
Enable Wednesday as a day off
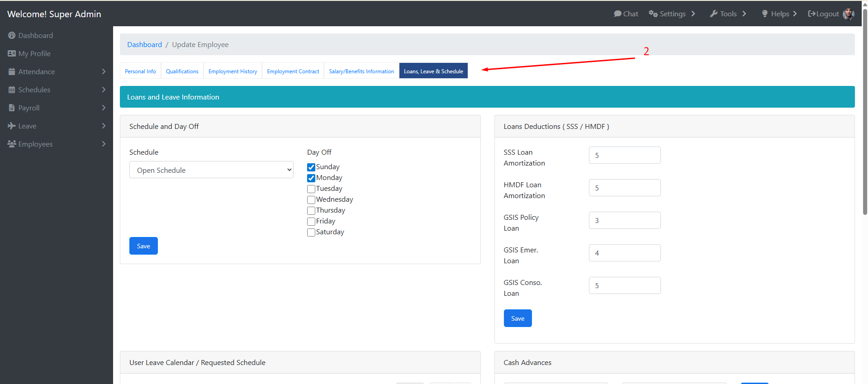311,200
